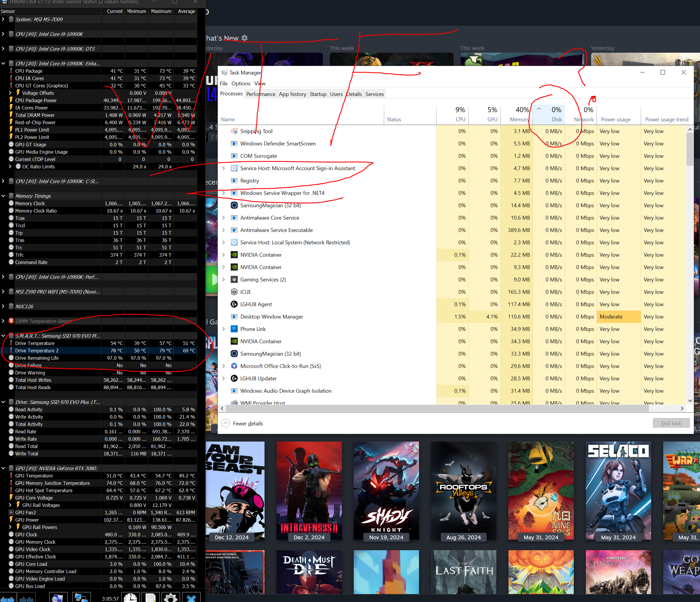This screenshot has height=602, width=700.
Task: Sort by Power usage column header
Action: (618, 115)
